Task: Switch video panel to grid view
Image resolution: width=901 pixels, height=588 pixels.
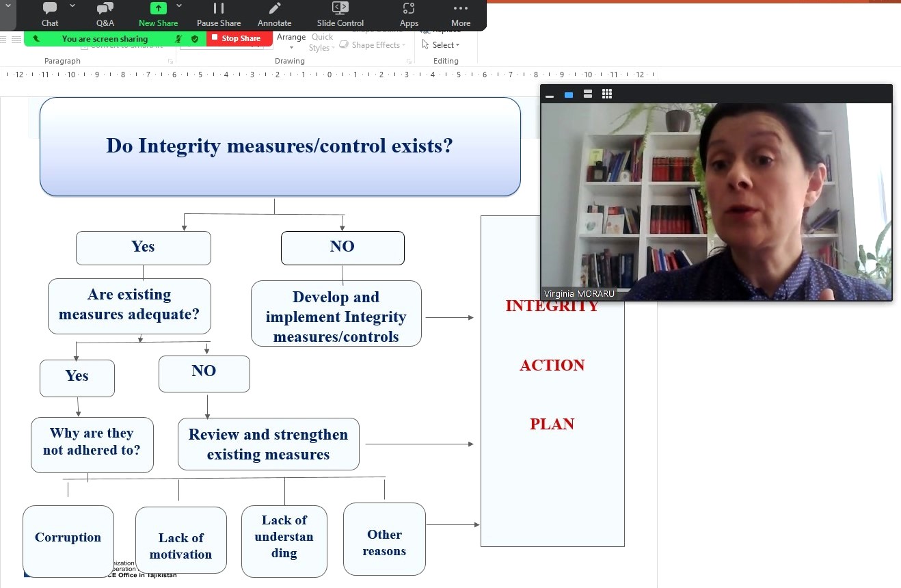Action: click(607, 94)
